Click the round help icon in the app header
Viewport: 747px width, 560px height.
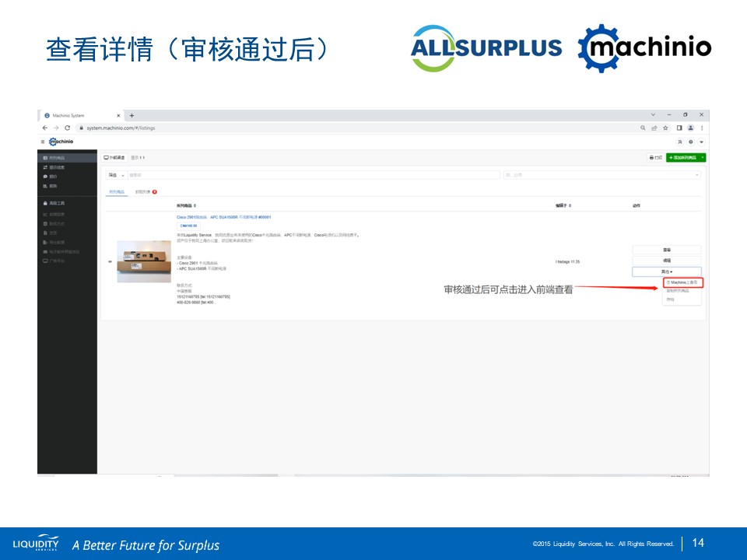(691, 142)
